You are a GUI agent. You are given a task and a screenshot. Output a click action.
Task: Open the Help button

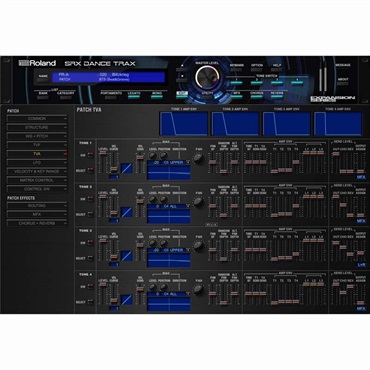pyautogui.click(x=277, y=69)
